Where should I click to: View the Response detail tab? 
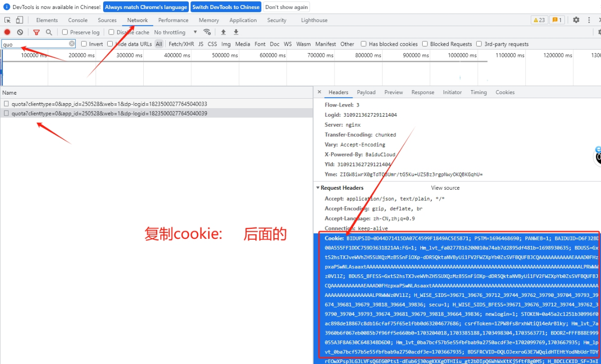point(423,92)
